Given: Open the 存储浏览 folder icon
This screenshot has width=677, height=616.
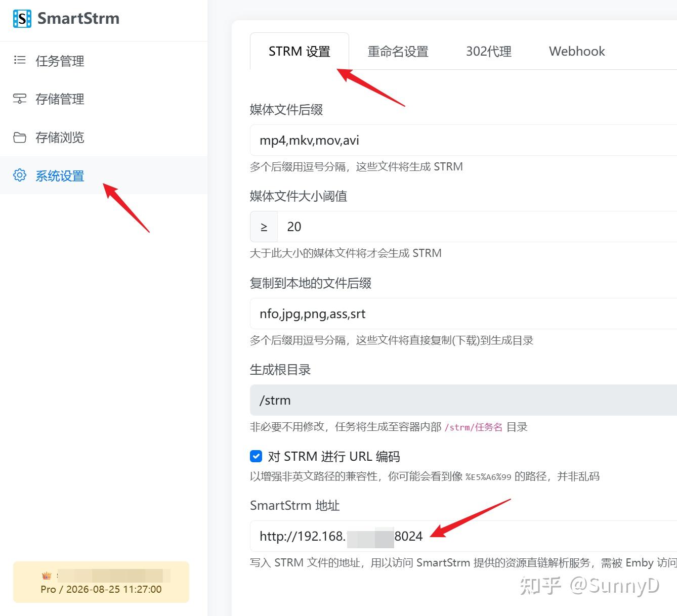Looking at the screenshot, I should (19, 137).
